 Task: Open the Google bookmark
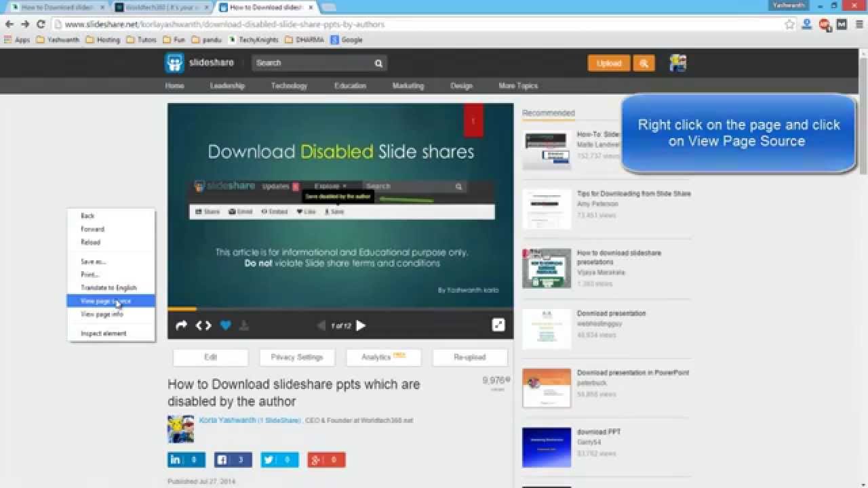347,40
